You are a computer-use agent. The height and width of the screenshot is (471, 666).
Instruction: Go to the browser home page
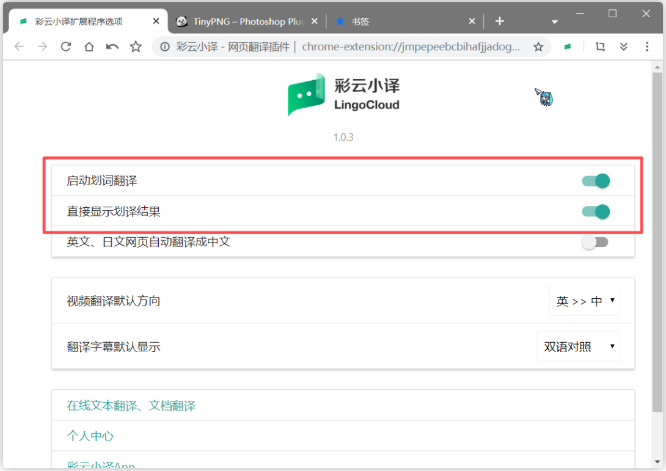[89, 46]
